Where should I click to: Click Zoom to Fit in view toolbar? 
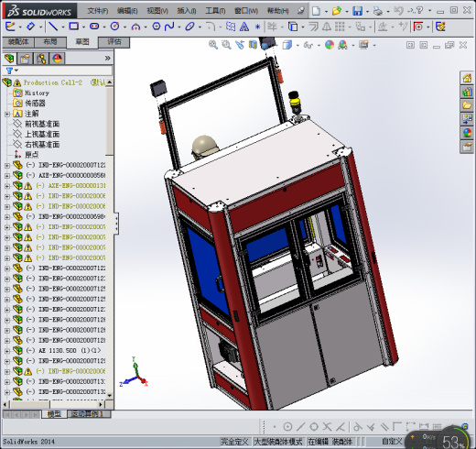coord(213,45)
